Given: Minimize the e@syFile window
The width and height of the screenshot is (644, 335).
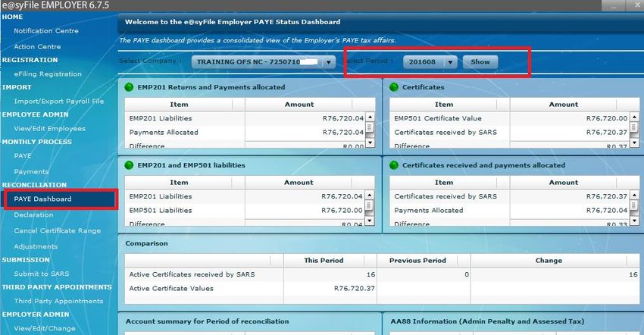Looking at the screenshot, I should [614, 6].
